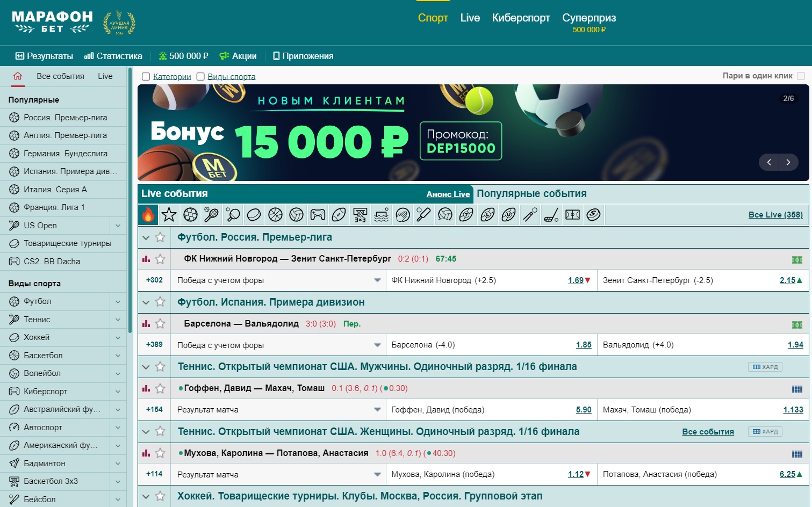
Task: Favorite Футбол. Испания. Примера дивизион section star
Action: click(x=160, y=302)
